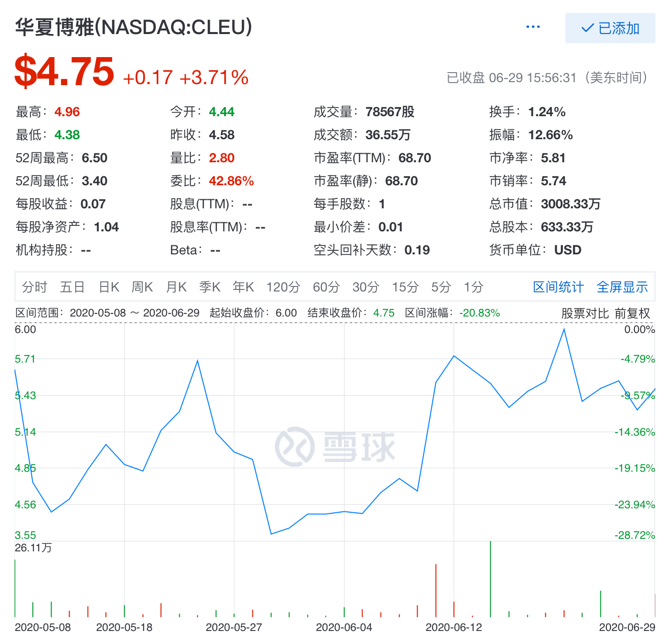Open the 前复权 adjustment option

tap(632, 313)
